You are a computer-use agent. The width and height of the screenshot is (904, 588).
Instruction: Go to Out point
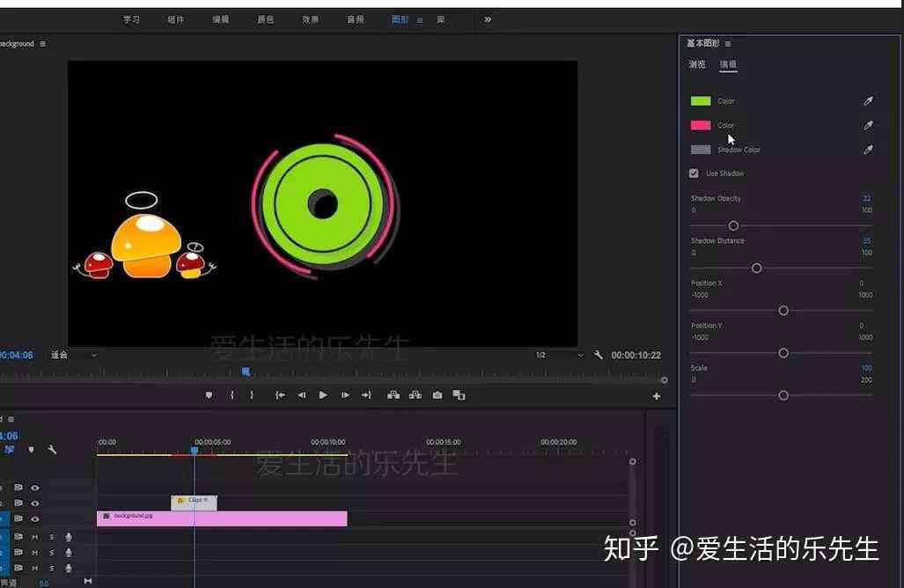pyautogui.click(x=367, y=395)
